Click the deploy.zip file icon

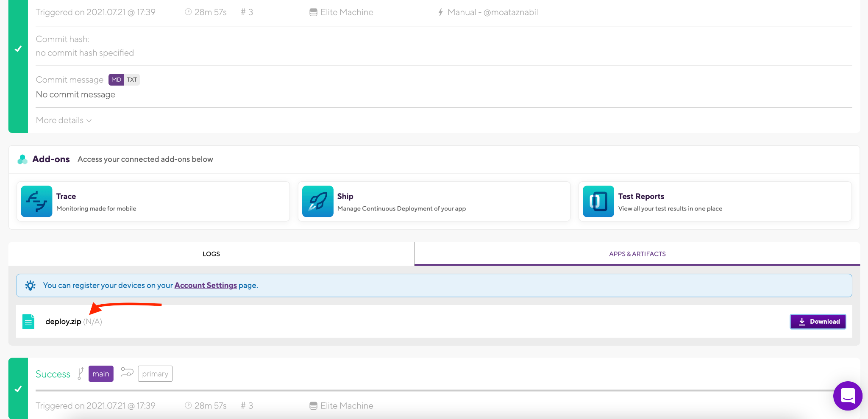click(28, 322)
